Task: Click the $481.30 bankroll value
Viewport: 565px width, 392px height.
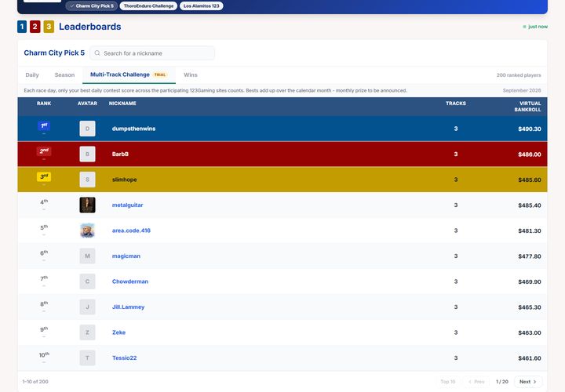Action: 530,230
